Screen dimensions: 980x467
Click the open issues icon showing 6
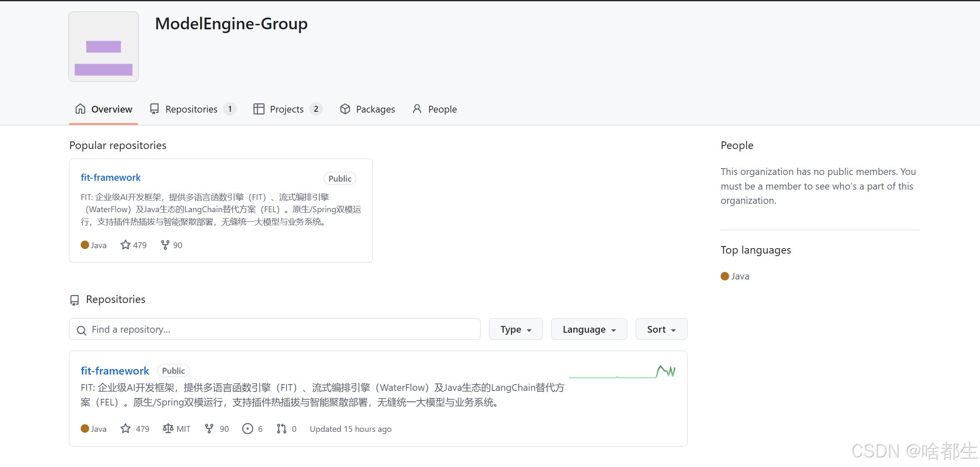pos(248,429)
